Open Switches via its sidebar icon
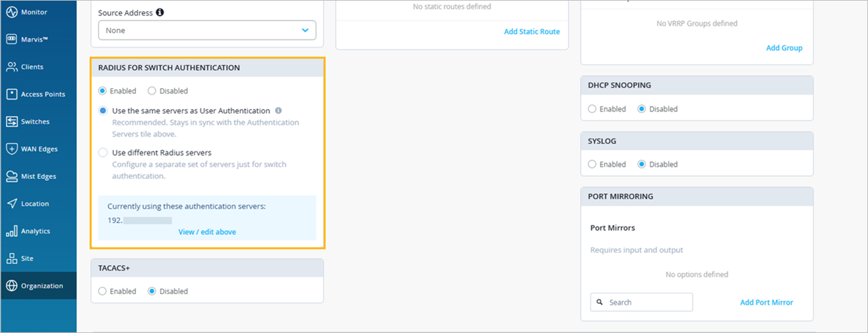 coord(11,122)
